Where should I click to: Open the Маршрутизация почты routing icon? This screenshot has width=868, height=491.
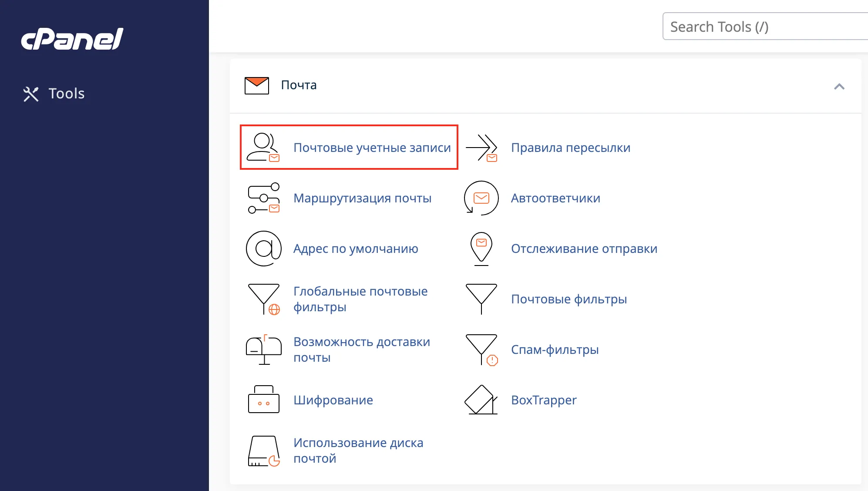263,198
